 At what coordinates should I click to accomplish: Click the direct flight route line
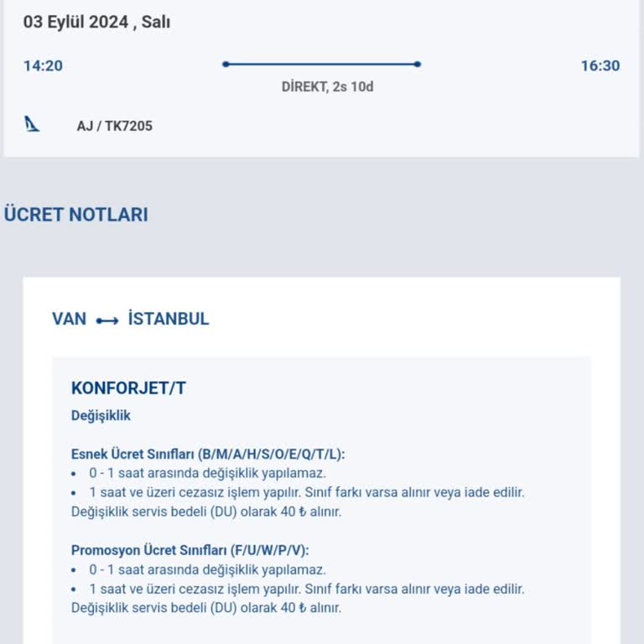(x=322, y=64)
